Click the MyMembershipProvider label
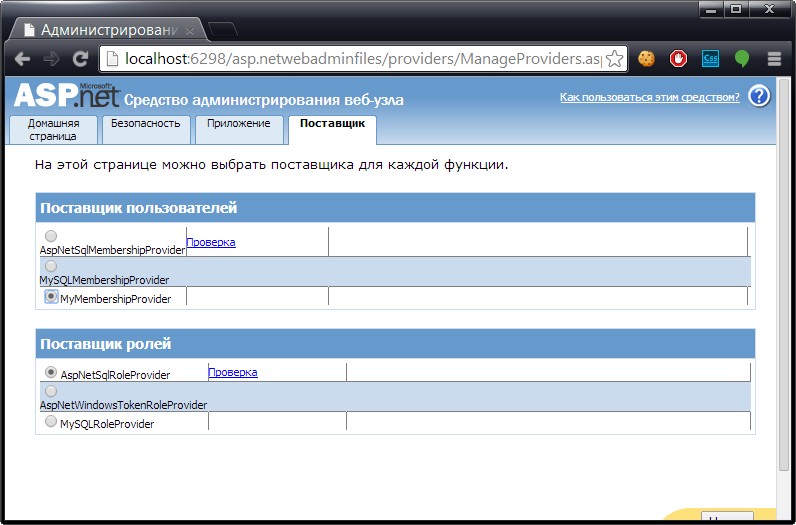The image size is (796, 525). pos(116,299)
